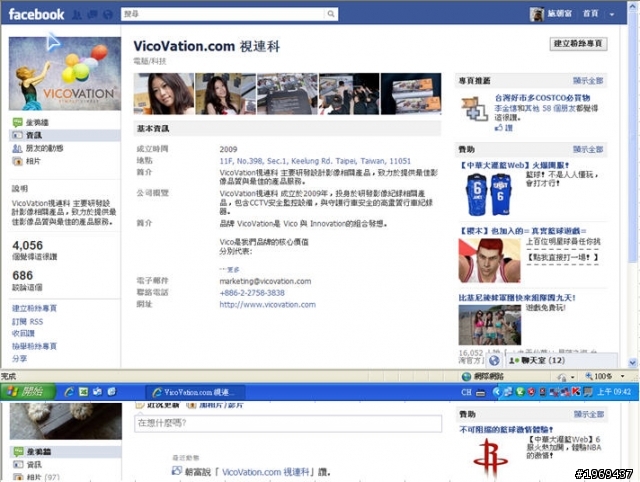This screenshot has width=640, height=482.
Task: Click the globe icon beside the chat bar
Action: click(494, 360)
